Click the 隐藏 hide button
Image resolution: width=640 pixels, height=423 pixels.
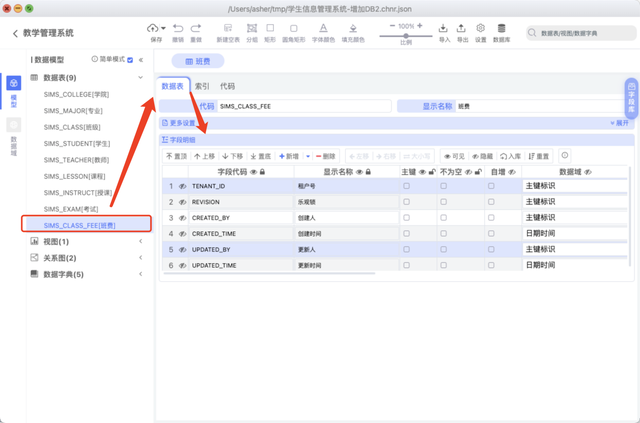[482, 156]
